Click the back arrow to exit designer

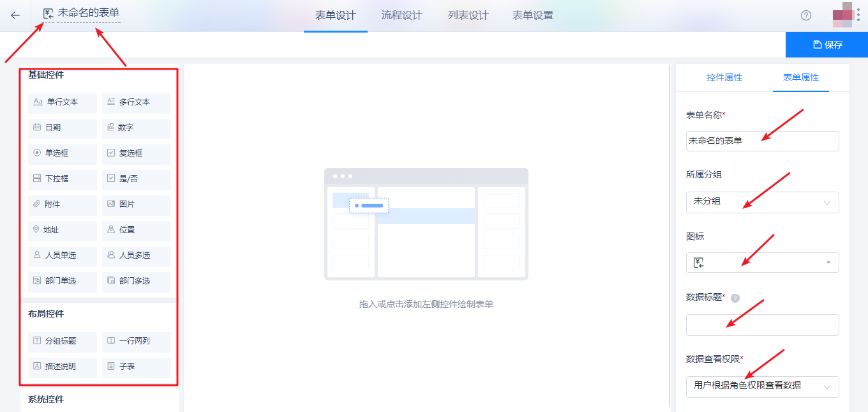pos(14,15)
